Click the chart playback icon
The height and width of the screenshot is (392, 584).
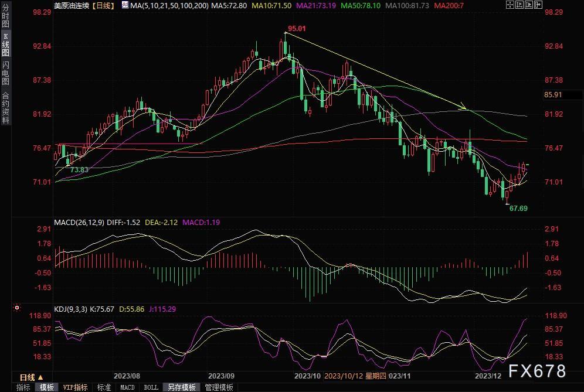pos(528,5)
